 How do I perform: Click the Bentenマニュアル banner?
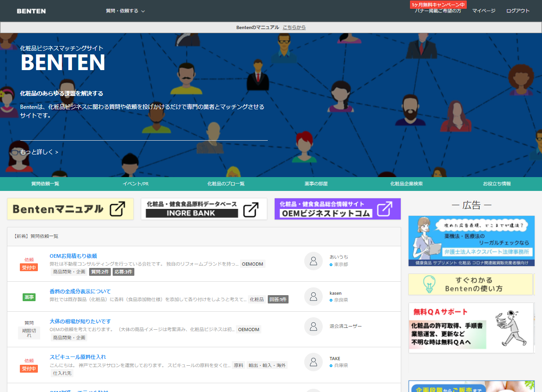pos(70,209)
